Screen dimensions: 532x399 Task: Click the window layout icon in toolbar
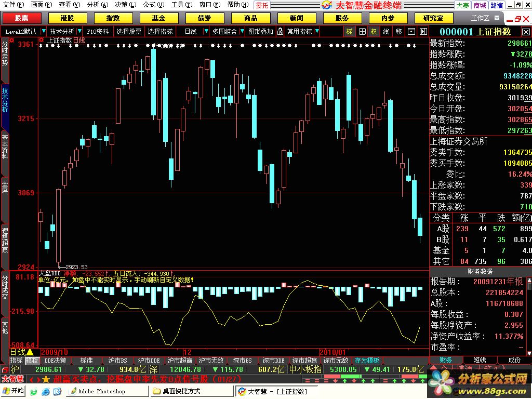[x=411, y=32]
